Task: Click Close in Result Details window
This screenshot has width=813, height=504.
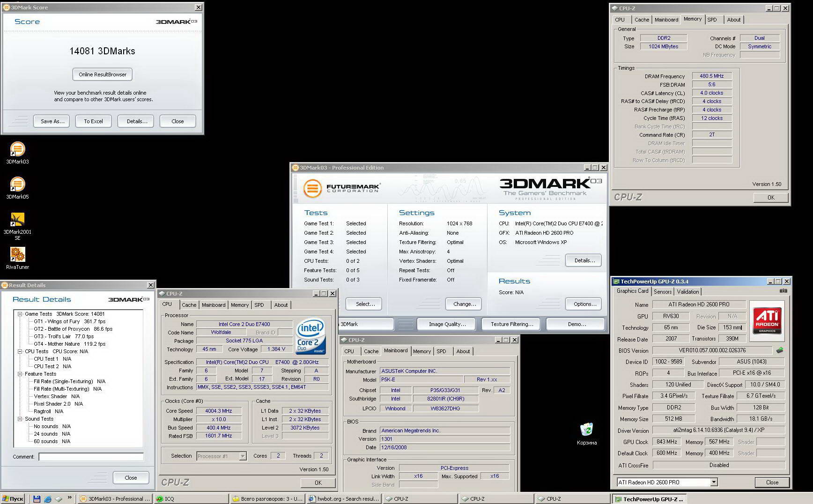Action: [x=131, y=478]
